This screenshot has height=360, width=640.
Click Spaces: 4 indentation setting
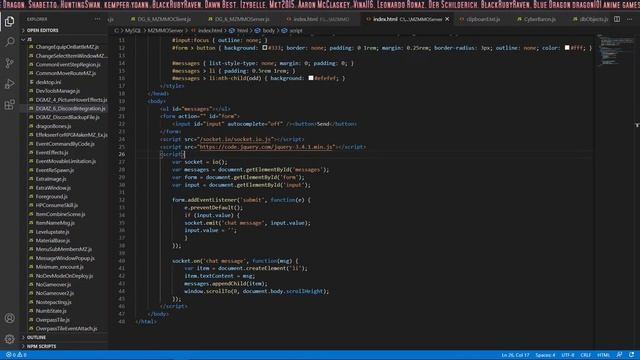[x=545, y=355]
